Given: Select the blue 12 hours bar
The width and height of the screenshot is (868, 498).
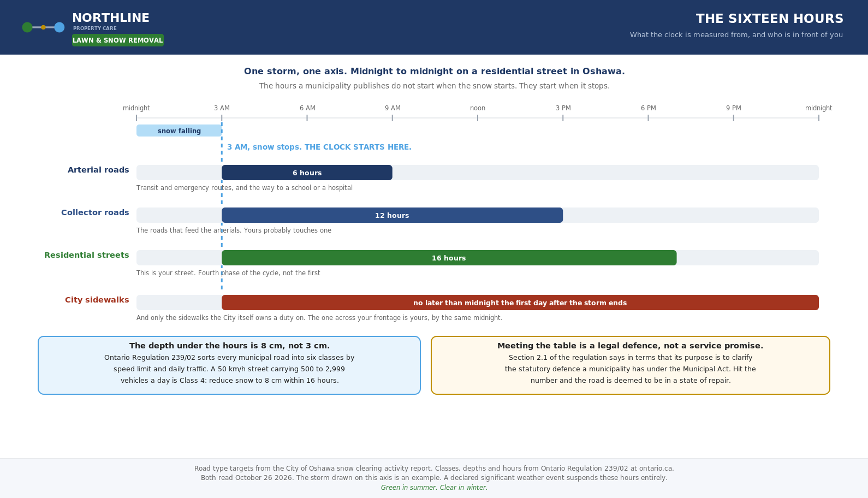Looking at the screenshot, I should click(x=392, y=215).
